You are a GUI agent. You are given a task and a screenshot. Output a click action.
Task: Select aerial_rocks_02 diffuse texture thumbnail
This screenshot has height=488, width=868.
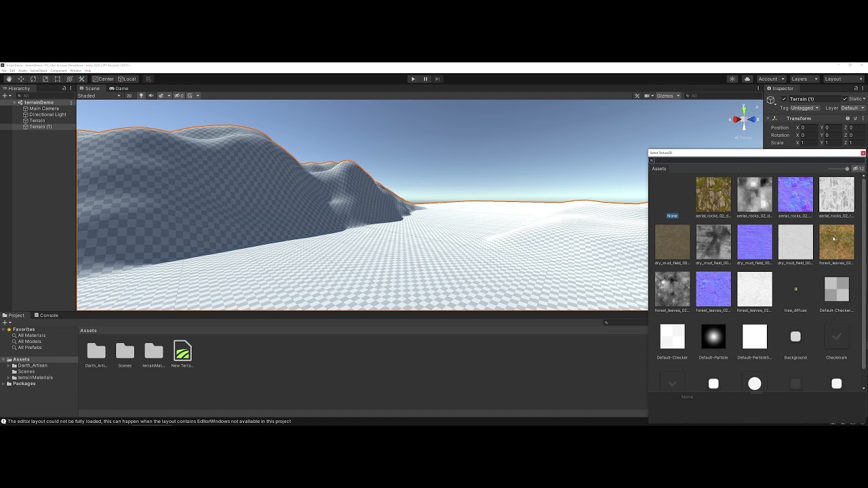click(713, 195)
